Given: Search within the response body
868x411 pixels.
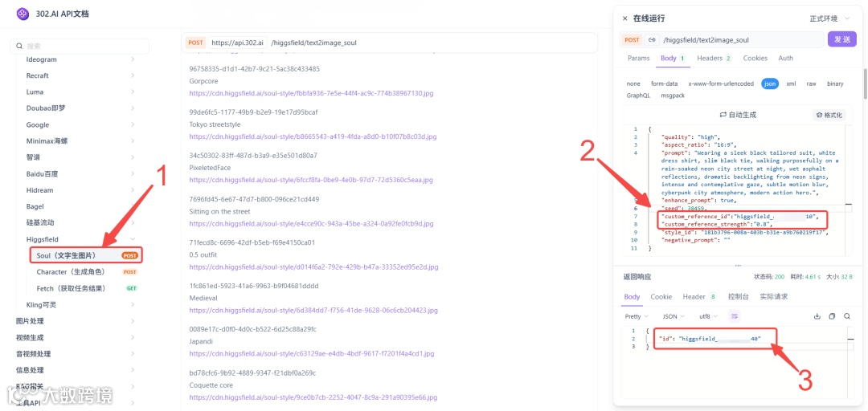Looking at the screenshot, I should (x=847, y=316).
